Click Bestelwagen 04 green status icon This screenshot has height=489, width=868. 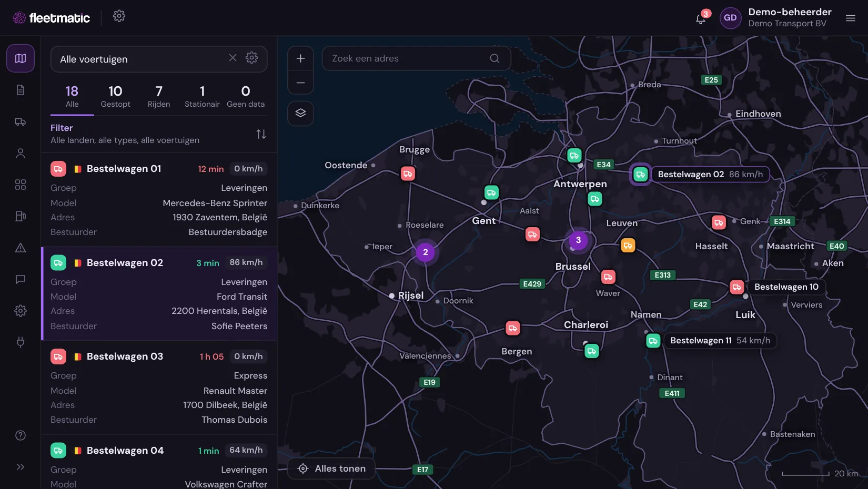[58, 451]
